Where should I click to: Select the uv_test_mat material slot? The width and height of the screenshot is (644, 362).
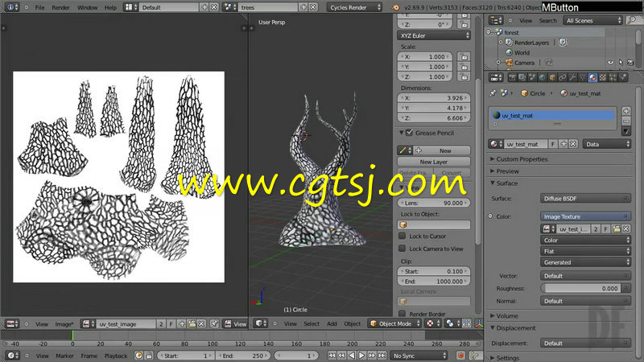pyautogui.click(x=553, y=115)
